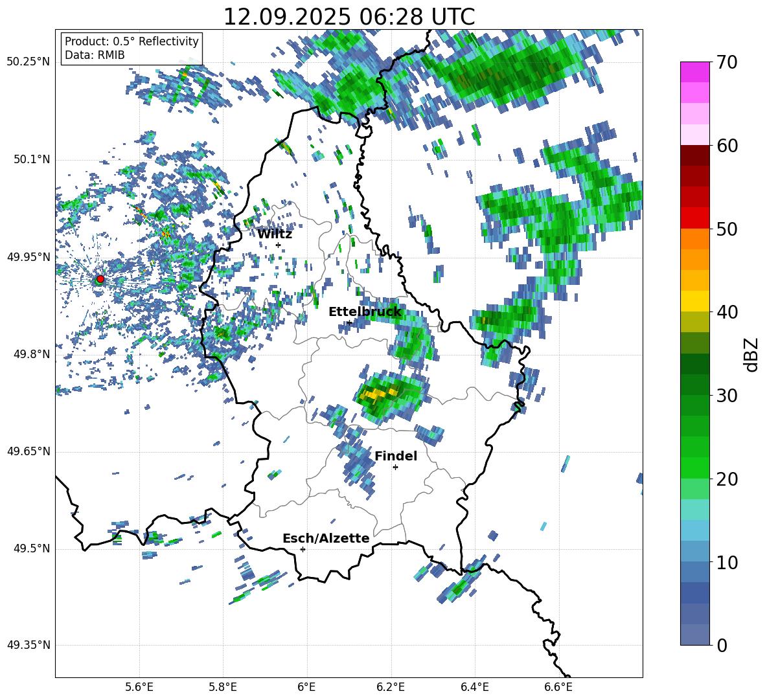The image size is (767, 700).
Task: Click the '50.1°N' latitude label
Action: (x=32, y=159)
